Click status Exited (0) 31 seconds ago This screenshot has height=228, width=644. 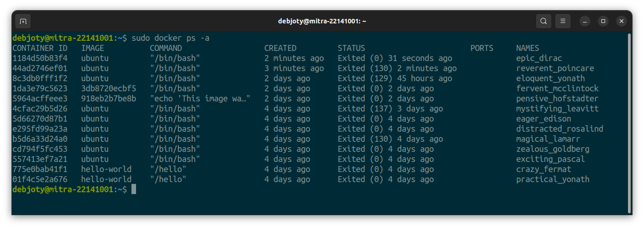395,58
